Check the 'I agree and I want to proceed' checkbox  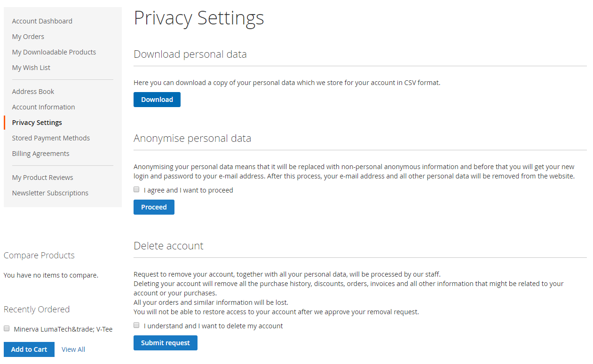click(136, 190)
